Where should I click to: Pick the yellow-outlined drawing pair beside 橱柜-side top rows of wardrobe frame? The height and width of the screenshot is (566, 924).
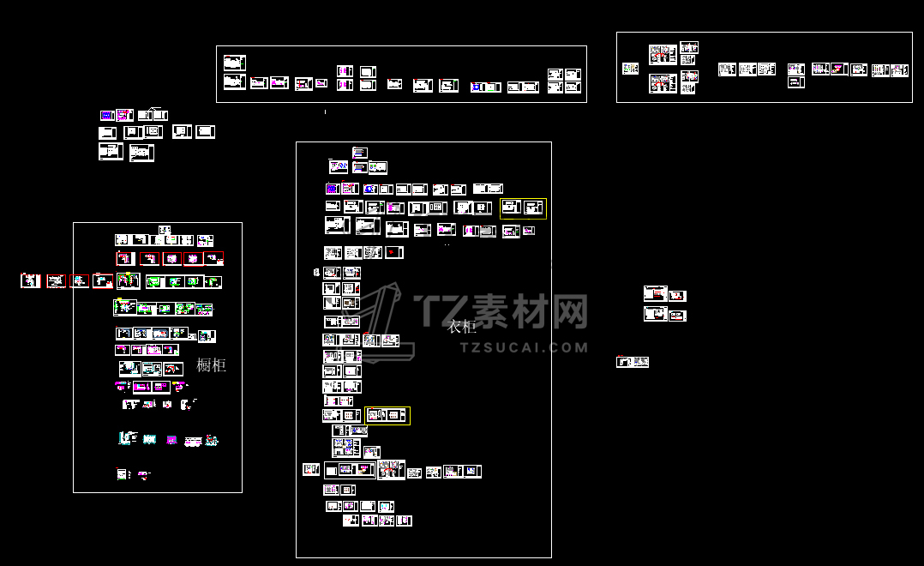(x=523, y=208)
